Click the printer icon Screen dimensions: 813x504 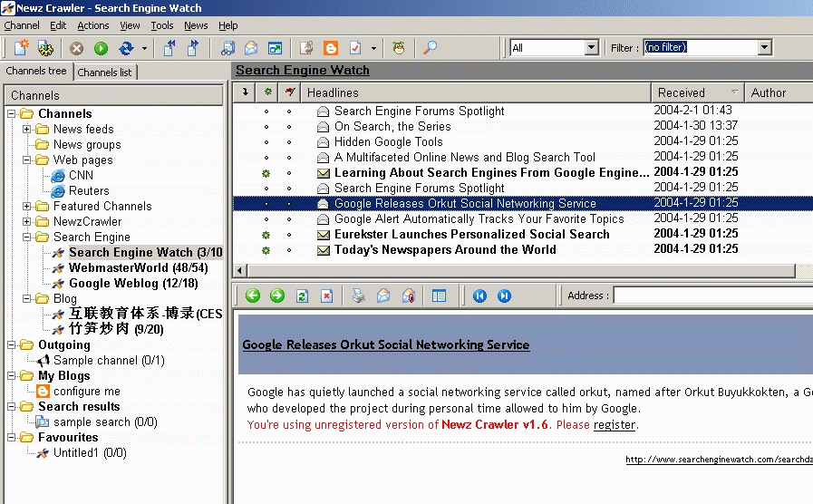358,296
